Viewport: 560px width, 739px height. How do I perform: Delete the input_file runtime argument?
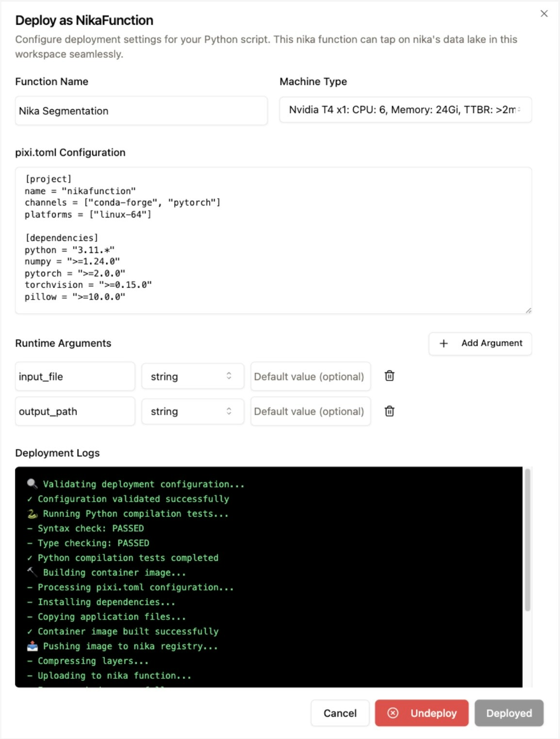click(389, 376)
